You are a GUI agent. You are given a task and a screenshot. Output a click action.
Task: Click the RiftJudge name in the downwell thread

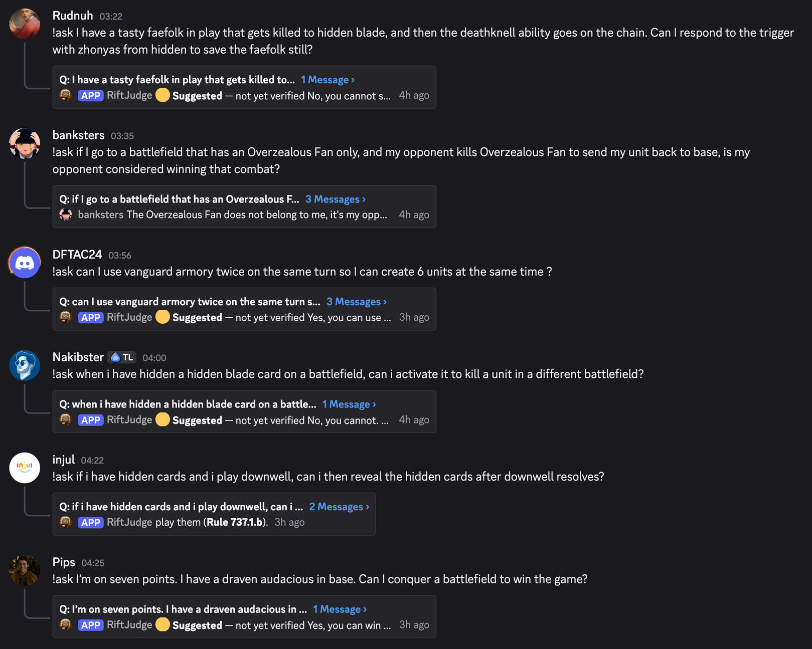[129, 522]
